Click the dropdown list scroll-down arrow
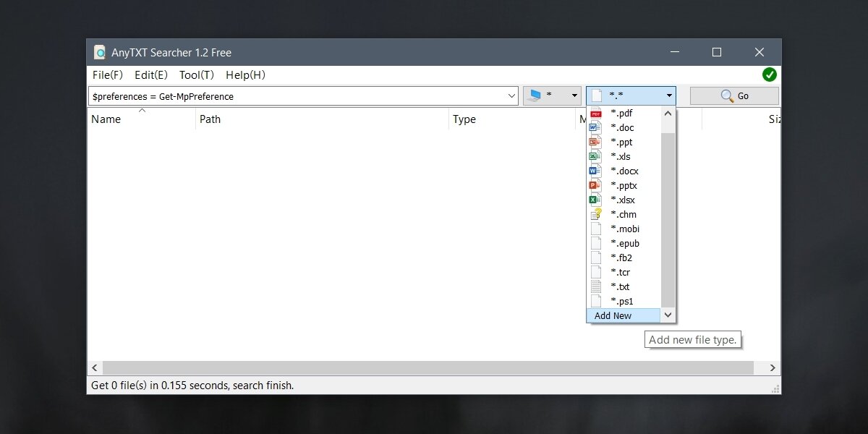 tap(667, 315)
